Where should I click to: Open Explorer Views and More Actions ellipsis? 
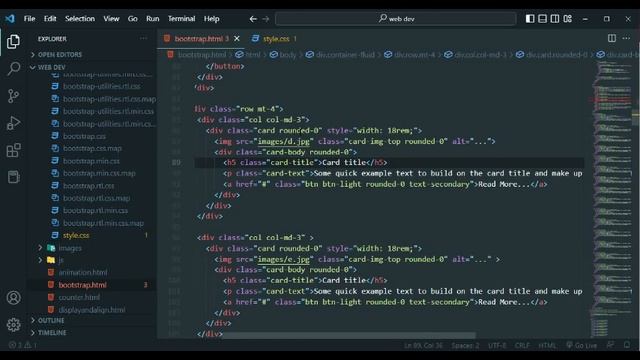[143, 38]
